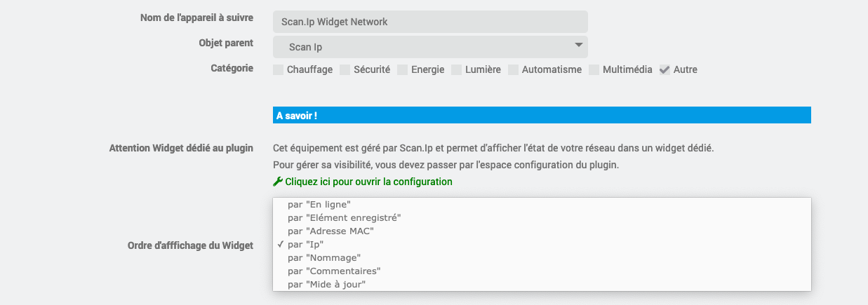The height and width of the screenshot is (305, 868).
Task: Tick the Sécurité checkbox
Action: pos(345,69)
